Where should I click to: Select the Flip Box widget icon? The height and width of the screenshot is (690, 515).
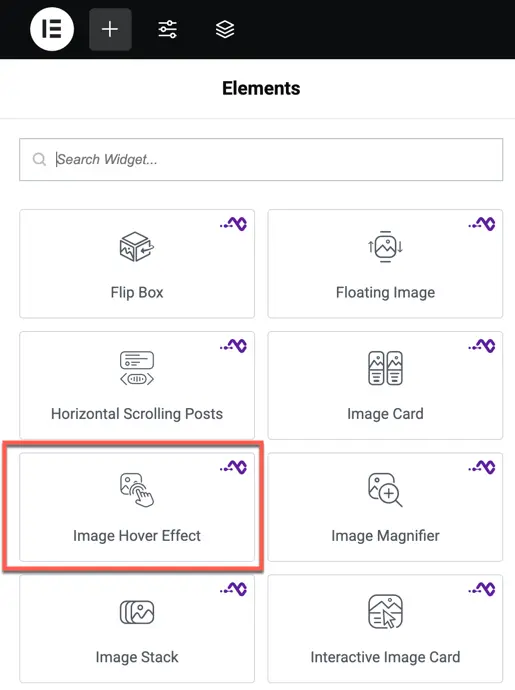(x=137, y=247)
